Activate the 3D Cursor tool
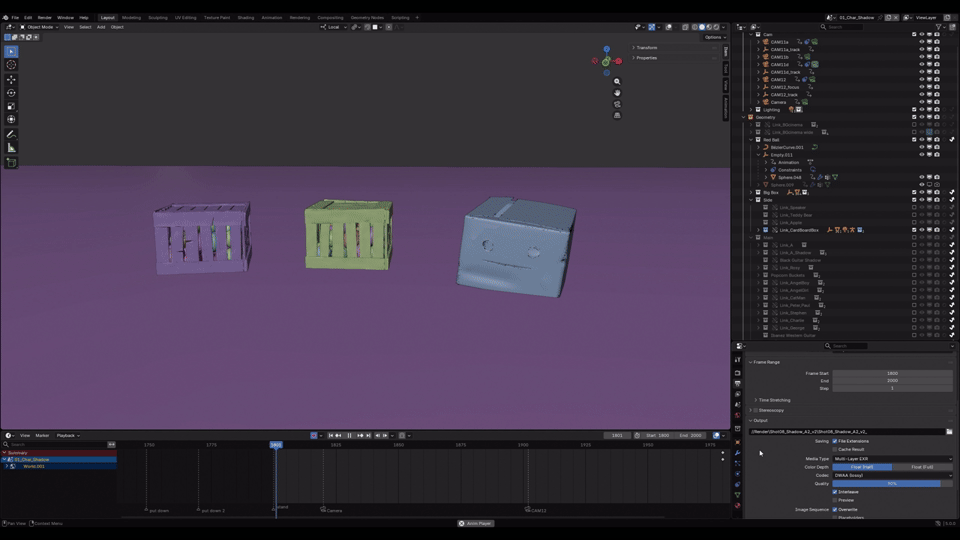The width and height of the screenshot is (960, 540). [11, 65]
